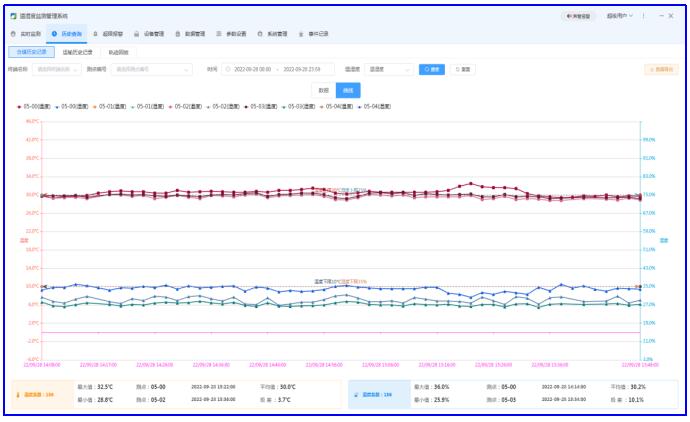Screen dimensions: 690x422
Task: Click the temperature thermometer icon in summary
Action: 21,395
